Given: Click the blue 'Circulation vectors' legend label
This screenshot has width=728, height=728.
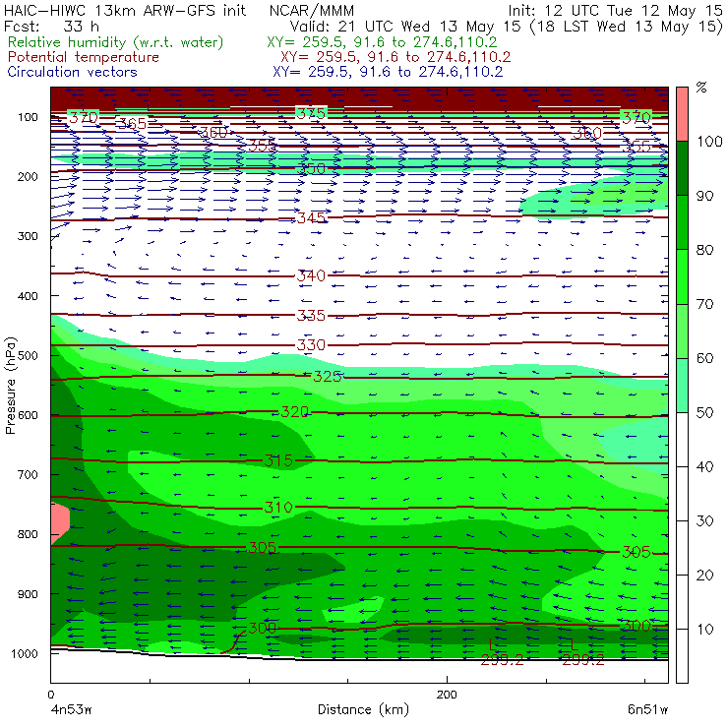Looking at the screenshot, I should click(72, 72).
